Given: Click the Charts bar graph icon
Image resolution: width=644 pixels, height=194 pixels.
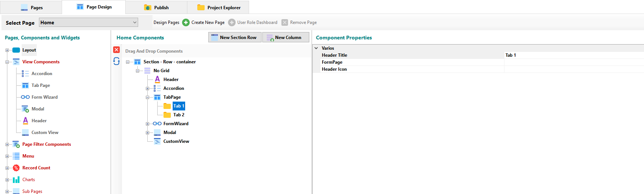Looking at the screenshot, I should (16, 180).
